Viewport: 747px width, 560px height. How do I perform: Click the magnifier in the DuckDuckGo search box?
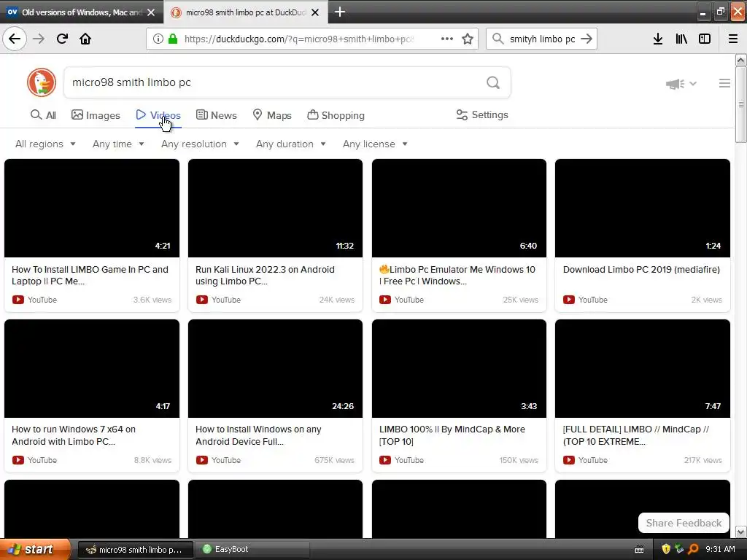click(493, 83)
